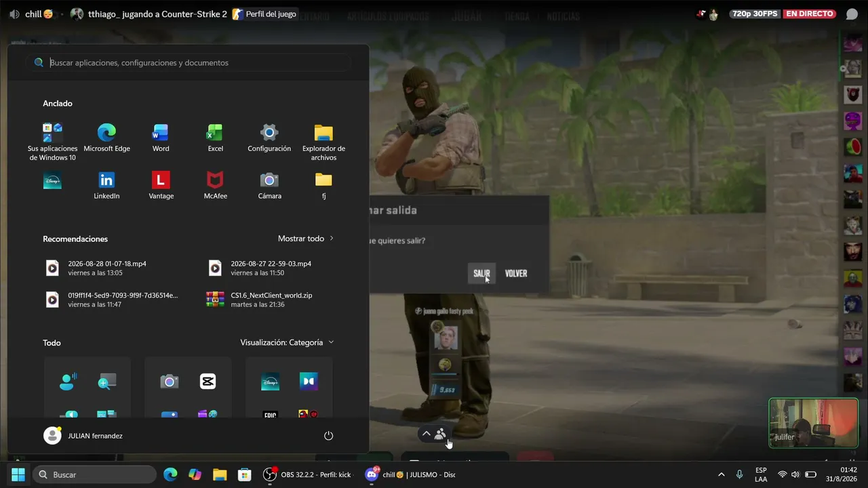Open Perfil del juego in stream header

coord(265,14)
